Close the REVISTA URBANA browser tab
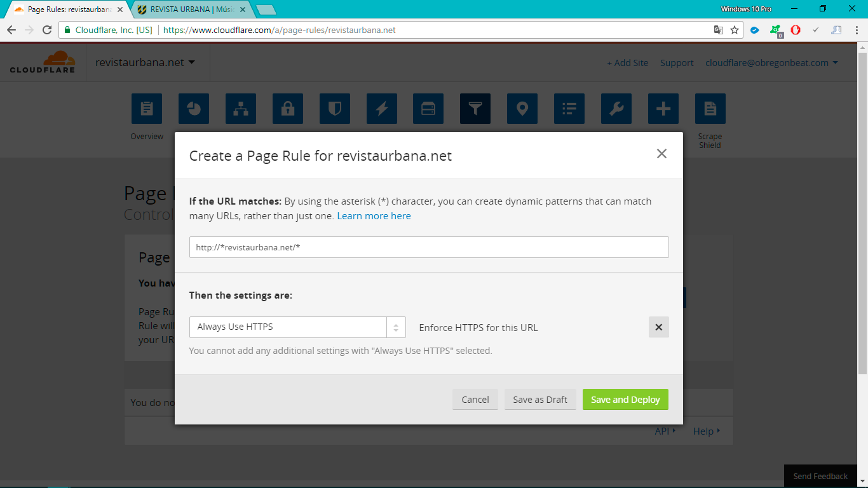Screen dimensions: 868x488 tap(242, 10)
